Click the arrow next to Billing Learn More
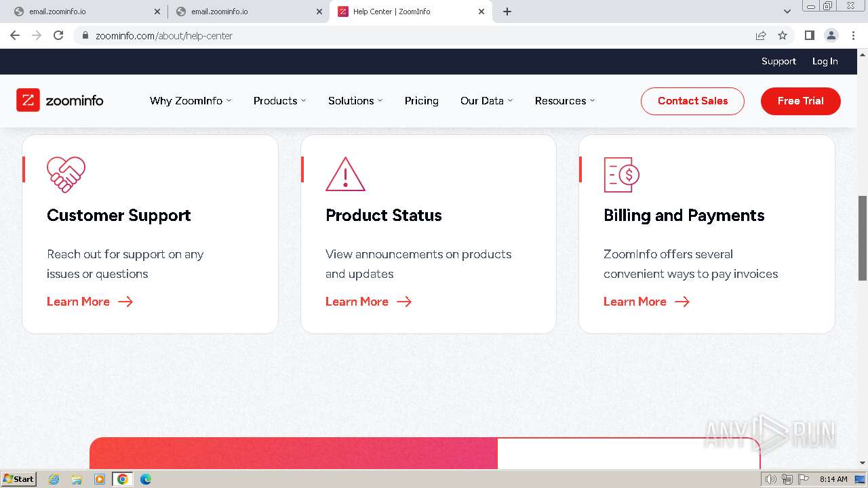The image size is (868, 488). pyautogui.click(x=682, y=302)
